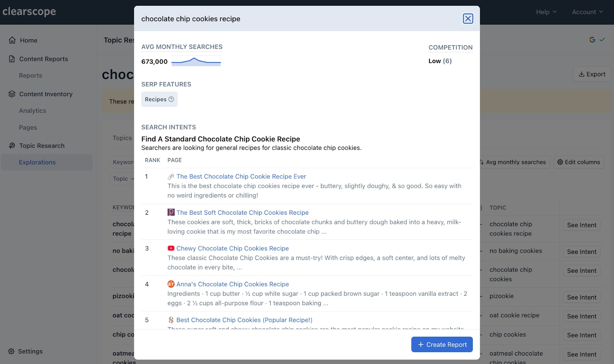Viewport: 614px width, 364px height.
Task: Select Explorations in the sidebar
Action: (47, 162)
